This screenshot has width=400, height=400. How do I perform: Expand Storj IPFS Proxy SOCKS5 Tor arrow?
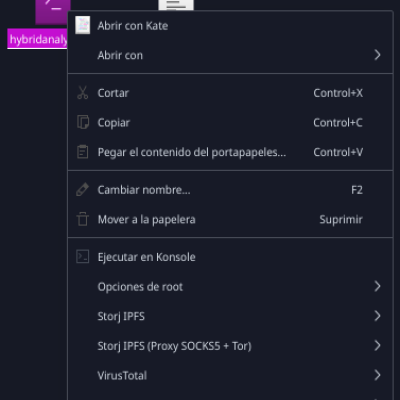tap(377, 345)
